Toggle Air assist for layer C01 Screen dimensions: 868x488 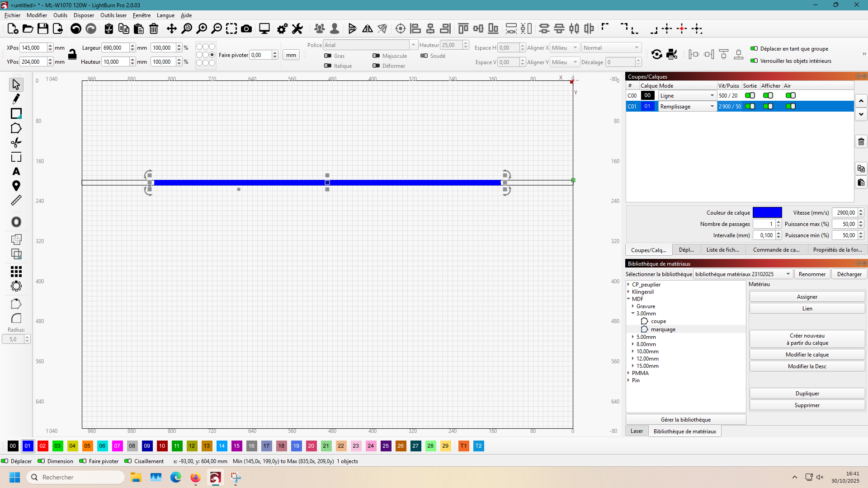pyautogui.click(x=790, y=106)
